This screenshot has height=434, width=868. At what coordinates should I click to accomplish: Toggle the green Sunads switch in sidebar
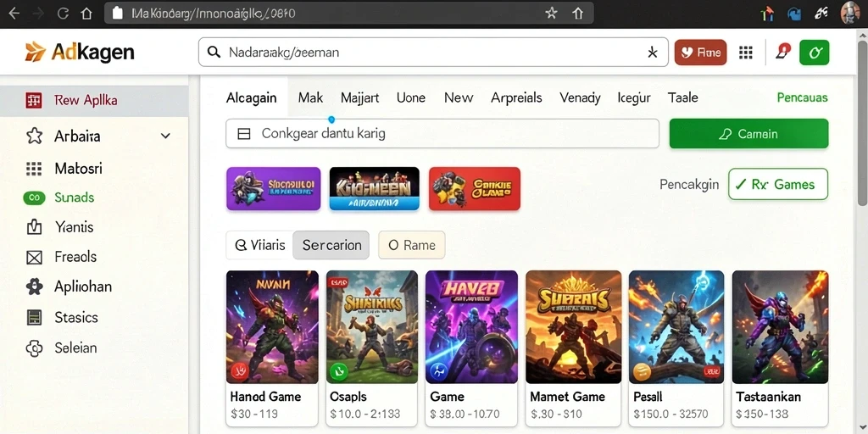click(x=34, y=198)
